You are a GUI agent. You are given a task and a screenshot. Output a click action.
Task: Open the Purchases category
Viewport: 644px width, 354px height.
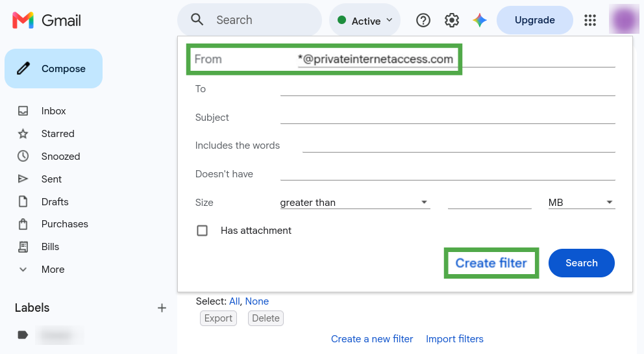[65, 224]
